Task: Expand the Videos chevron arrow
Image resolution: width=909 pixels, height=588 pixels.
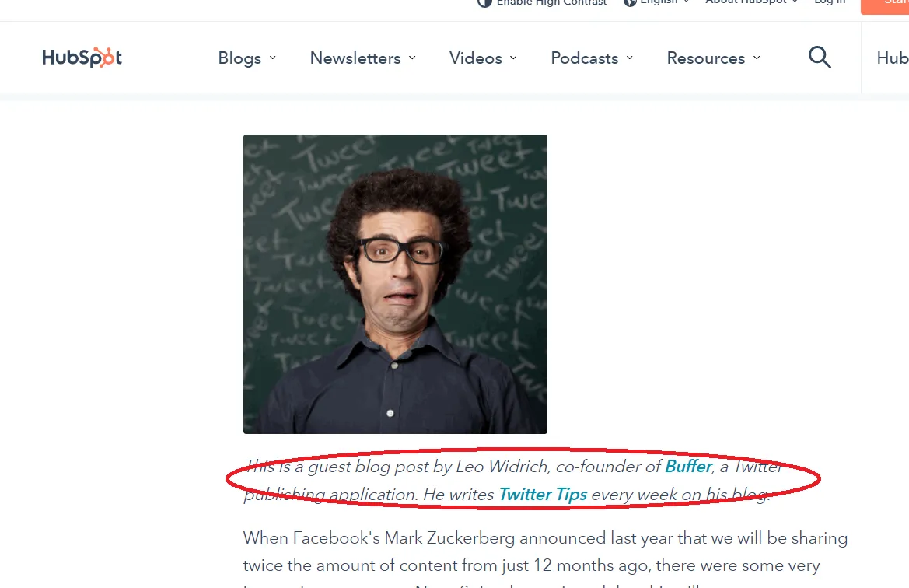Action: click(x=513, y=58)
